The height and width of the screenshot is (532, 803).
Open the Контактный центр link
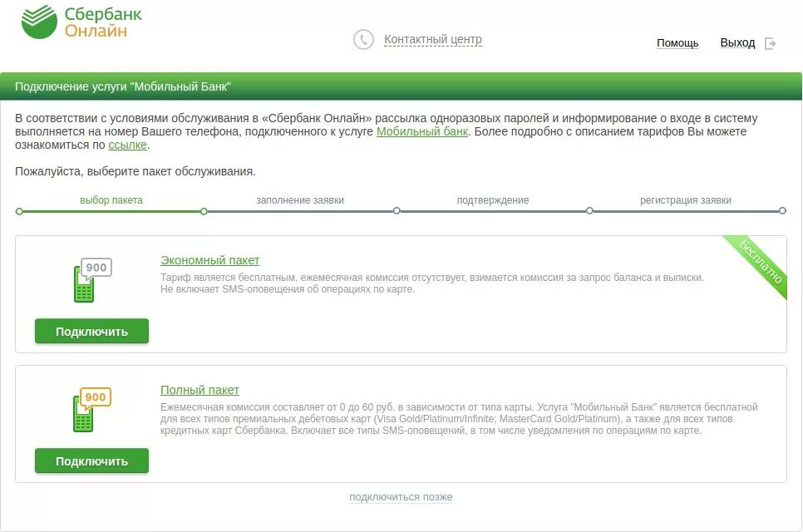(433, 39)
